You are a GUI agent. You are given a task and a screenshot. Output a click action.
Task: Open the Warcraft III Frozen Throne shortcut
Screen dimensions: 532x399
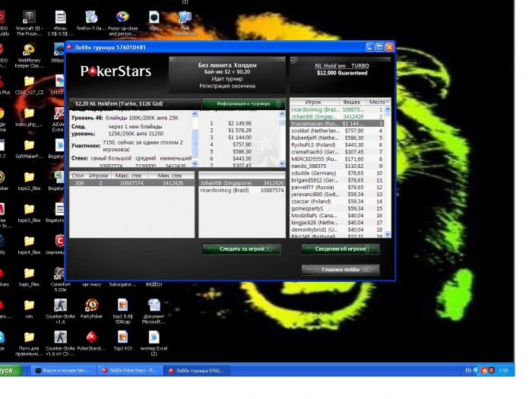[x=29, y=23]
